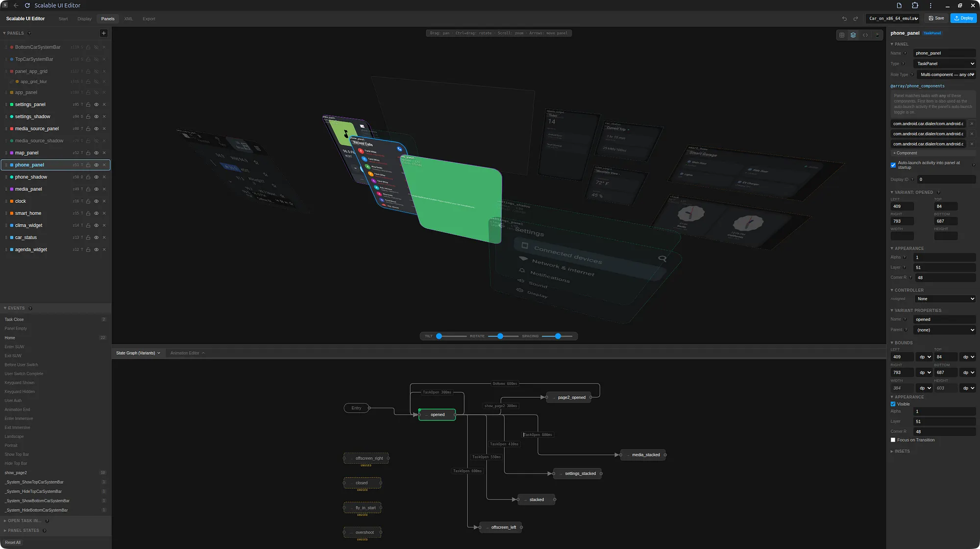This screenshot has width=980, height=549.
Task: Click the drag handle of the smart_home row
Action: pyautogui.click(x=6, y=214)
